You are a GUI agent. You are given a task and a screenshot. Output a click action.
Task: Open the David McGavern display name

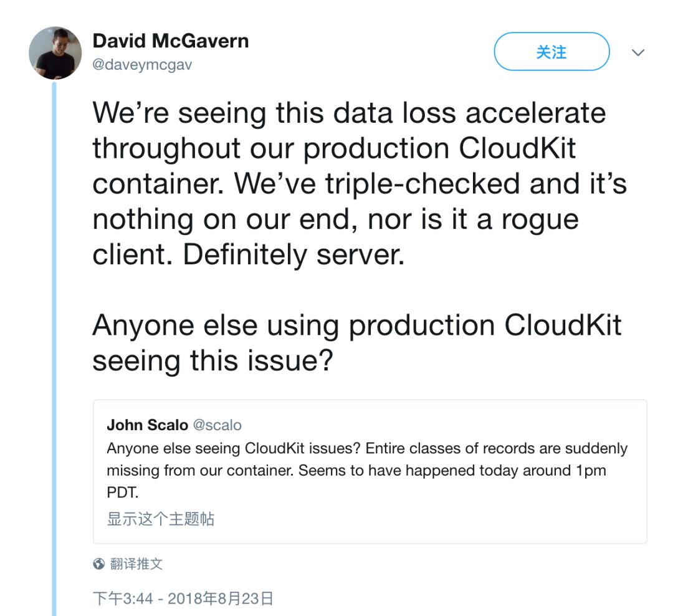(x=170, y=41)
